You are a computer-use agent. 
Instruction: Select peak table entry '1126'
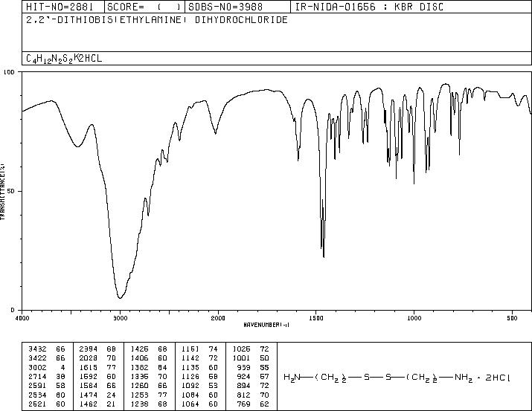coord(190,376)
